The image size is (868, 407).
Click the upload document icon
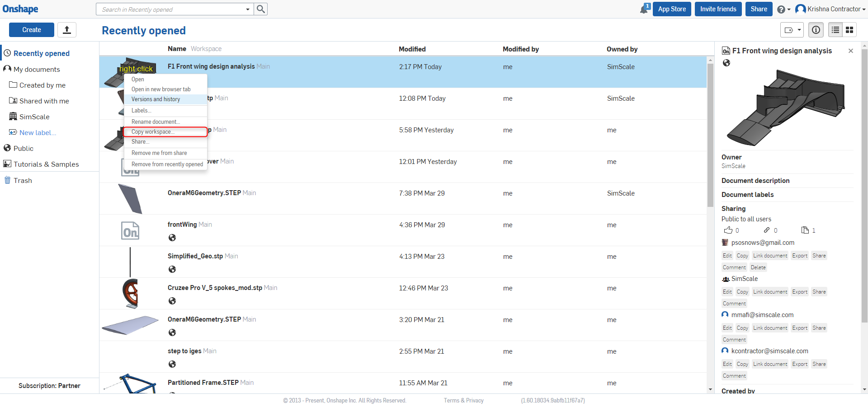[67, 30]
